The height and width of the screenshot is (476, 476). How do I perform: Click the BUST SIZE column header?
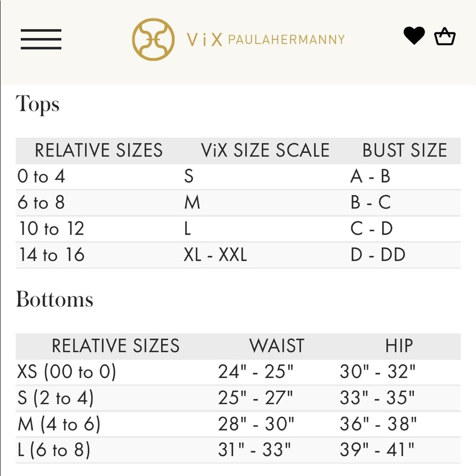point(404,150)
